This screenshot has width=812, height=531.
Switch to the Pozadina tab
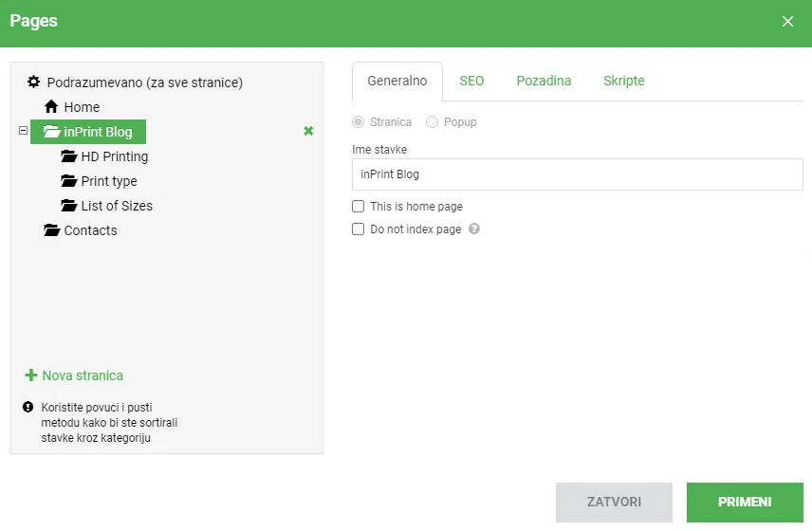pyautogui.click(x=544, y=81)
